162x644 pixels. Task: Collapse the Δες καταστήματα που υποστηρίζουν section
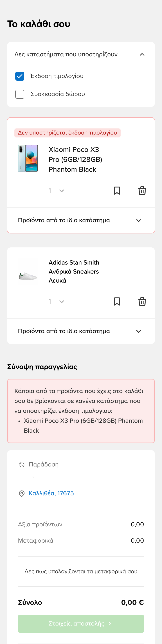pyautogui.click(x=142, y=55)
